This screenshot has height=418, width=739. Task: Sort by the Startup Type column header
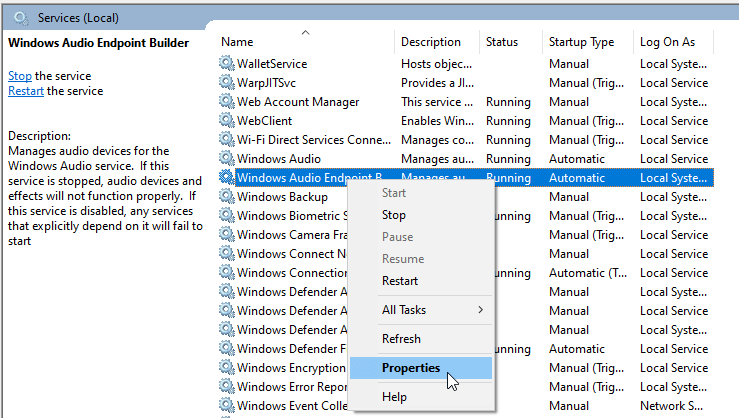[582, 42]
